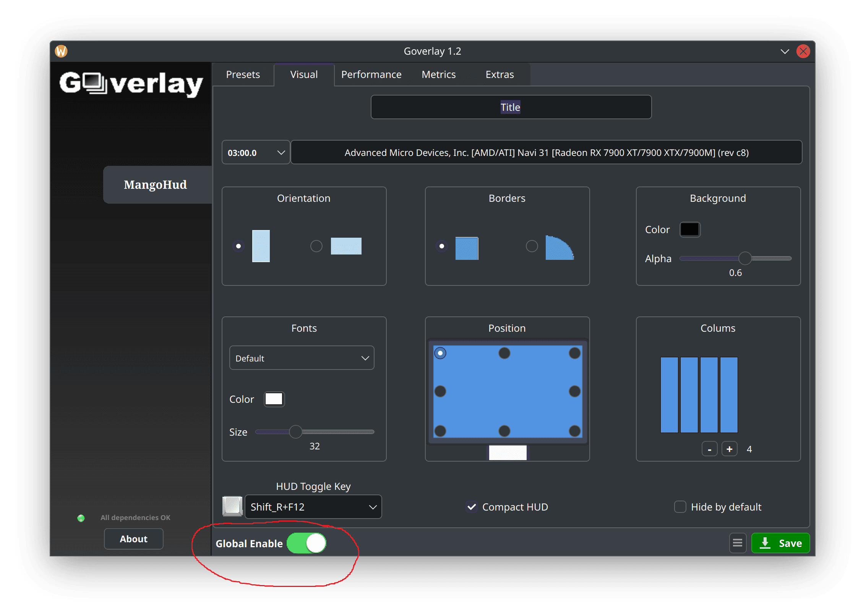Click the green dependencies status indicator

[81, 518]
